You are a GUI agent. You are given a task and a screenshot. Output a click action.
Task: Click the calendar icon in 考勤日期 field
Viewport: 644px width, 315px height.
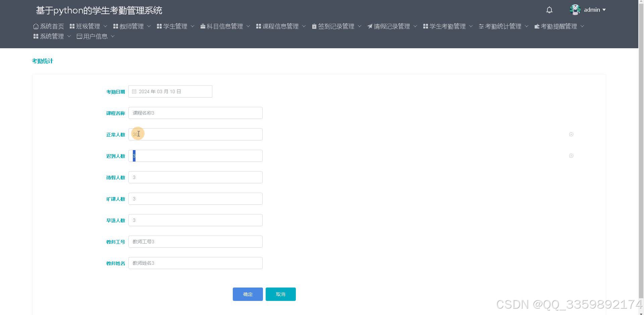[134, 91]
